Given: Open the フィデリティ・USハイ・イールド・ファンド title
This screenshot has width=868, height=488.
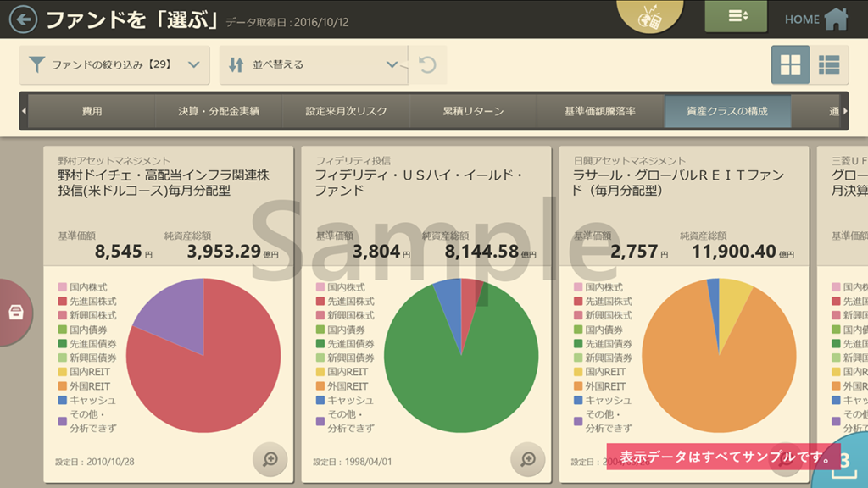Looking at the screenshot, I should pyautogui.click(x=419, y=183).
